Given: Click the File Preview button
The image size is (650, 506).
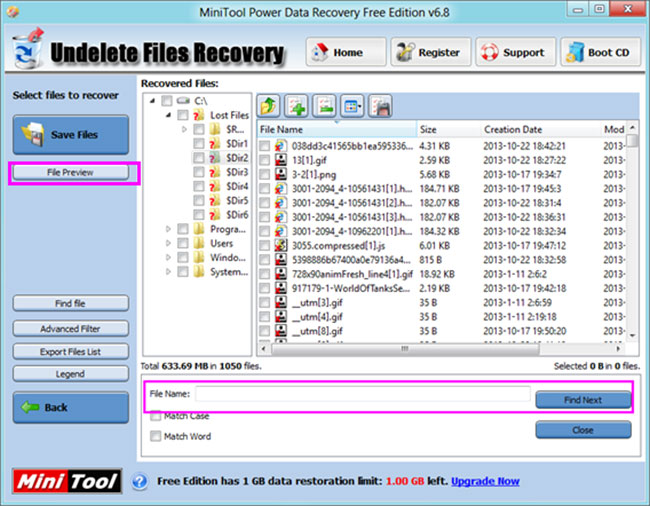Looking at the screenshot, I should 71,172.
